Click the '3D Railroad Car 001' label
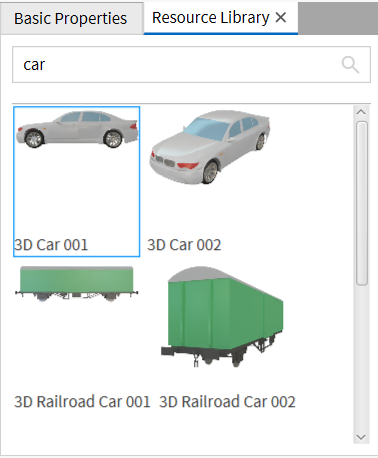Viewport: 378px width, 458px height. (x=82, y=402)
